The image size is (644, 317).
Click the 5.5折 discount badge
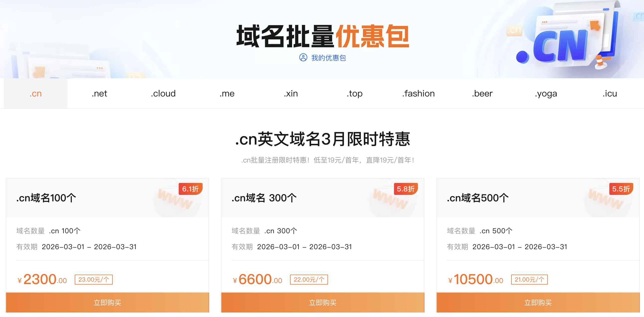tap(621, 189)
